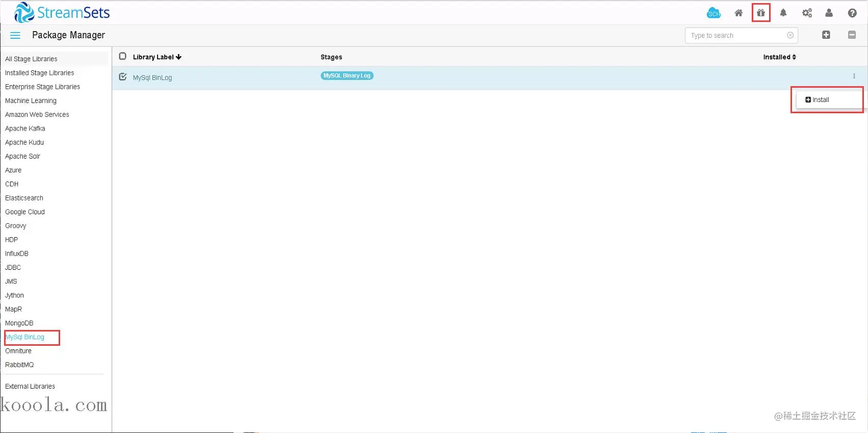Select CDH category
868x433 pixels.
(x=12, y=184)
